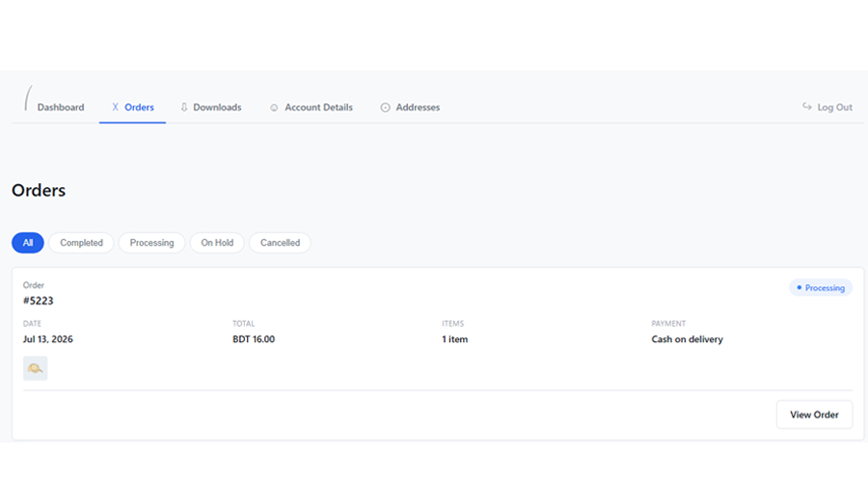The height and width of the screenshot is (482, 868).
Task: Open the Addresses tab text
Action: [x=418, y=107]
